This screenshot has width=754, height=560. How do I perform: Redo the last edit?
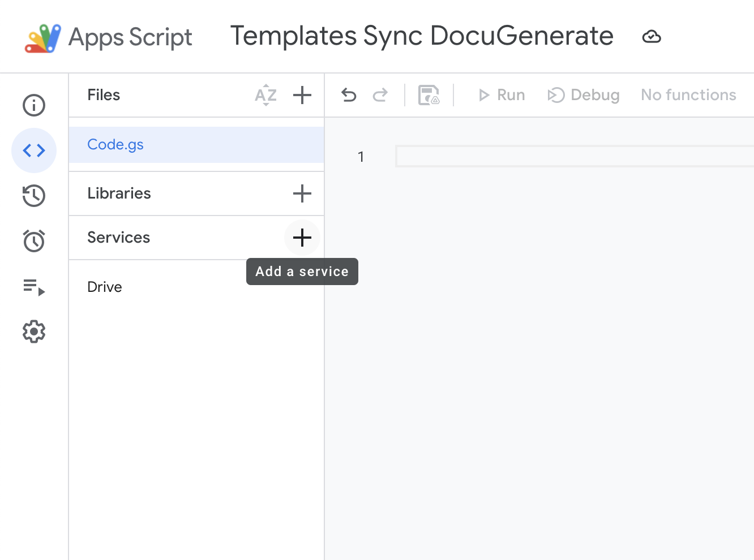coord(380,95)
